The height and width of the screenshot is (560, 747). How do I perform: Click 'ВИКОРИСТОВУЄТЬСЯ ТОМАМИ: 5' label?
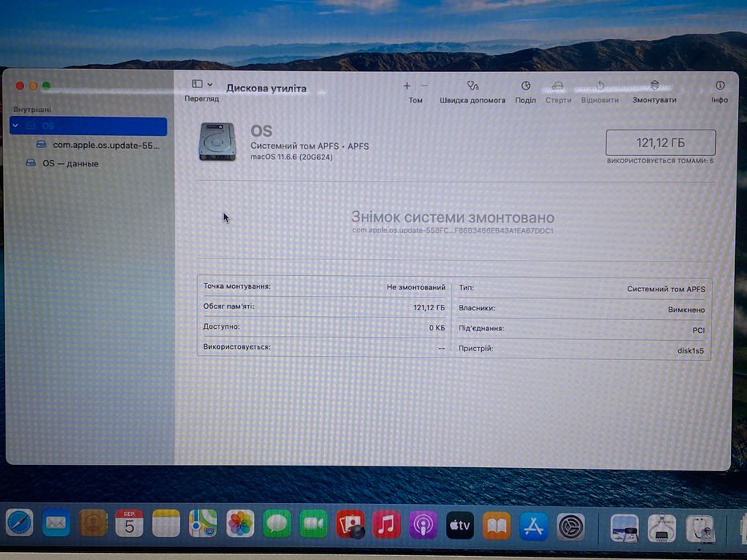click(x=661, y=161)
